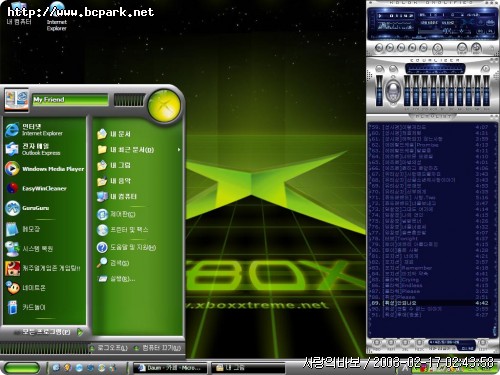Open Internet Explorer desktop icon
This screenshot has height=375, width=500.
pos(57,16)
